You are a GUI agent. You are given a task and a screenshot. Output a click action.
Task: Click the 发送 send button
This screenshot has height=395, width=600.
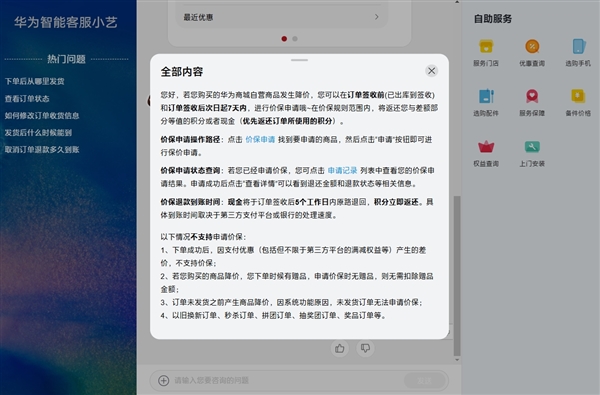pyautogui.click(x=424, y=380)
